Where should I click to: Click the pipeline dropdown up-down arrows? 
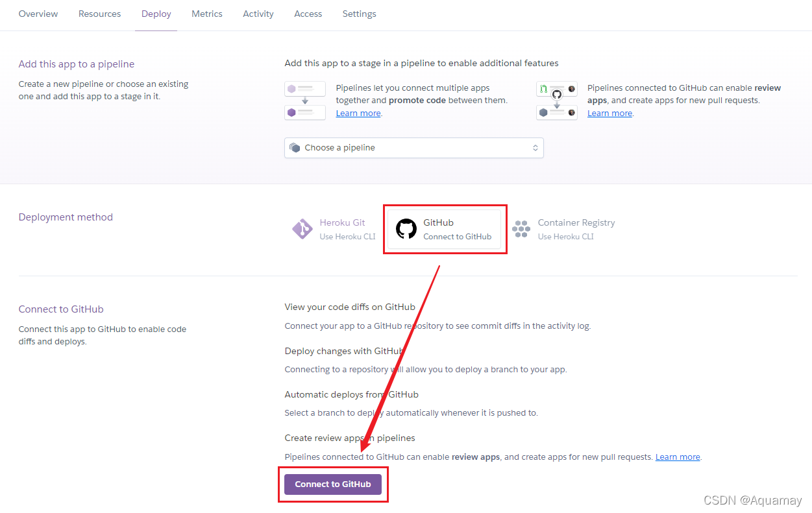(x=535, y=148)
